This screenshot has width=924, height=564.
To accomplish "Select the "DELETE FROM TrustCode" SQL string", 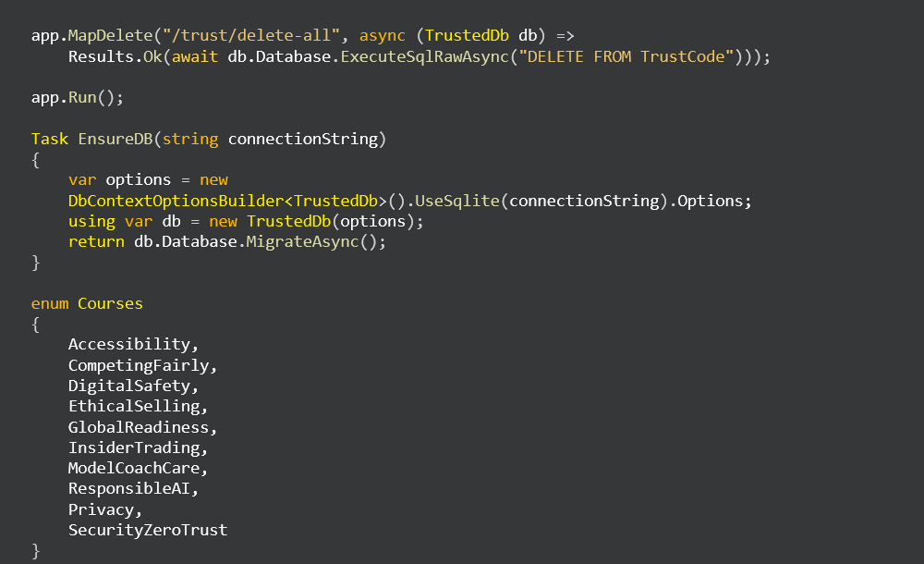I will [626, 56].
